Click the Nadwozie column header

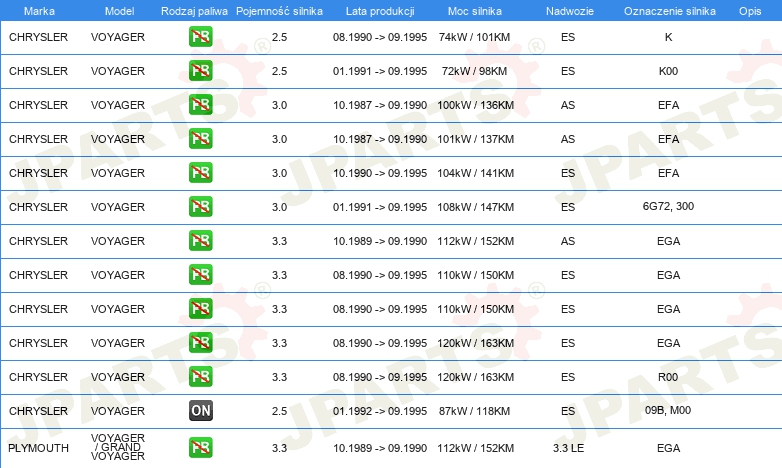[x=570, y=11]
